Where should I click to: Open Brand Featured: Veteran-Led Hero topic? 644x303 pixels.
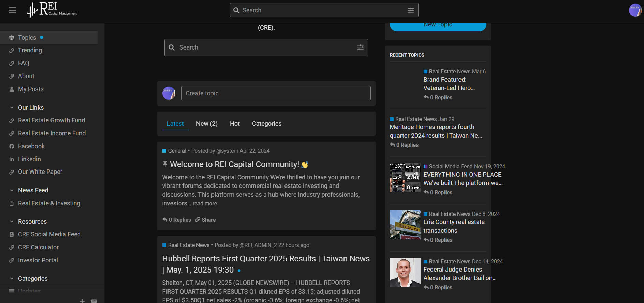[449, 84]
